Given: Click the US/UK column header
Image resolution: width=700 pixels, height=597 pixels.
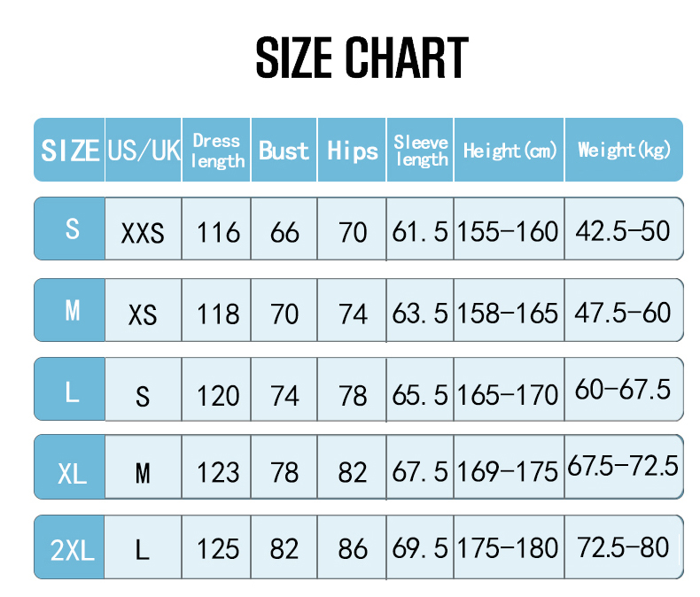Looking at the screenshot, I should 144,151.
